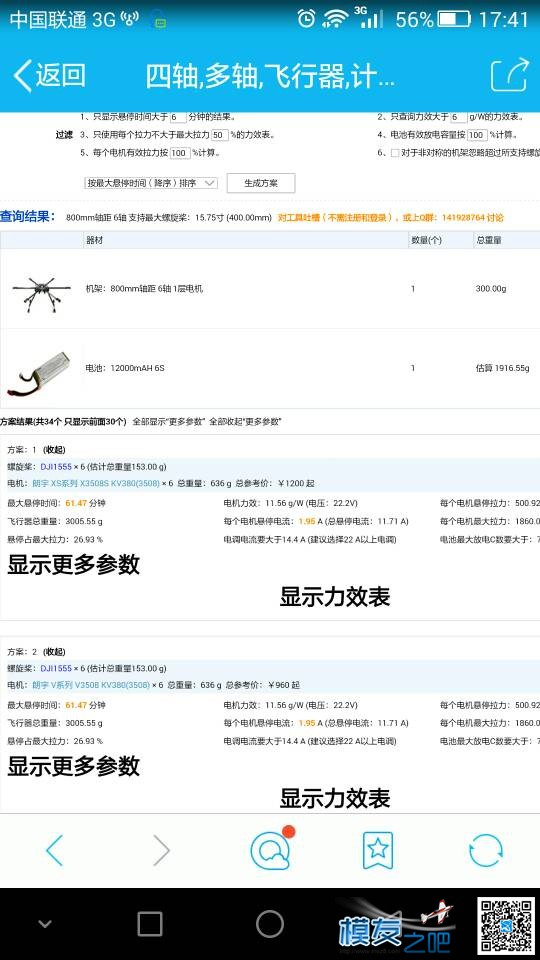Expand 显示更多参数 under 方案 1
540x960 pixels.
(73, 564)
